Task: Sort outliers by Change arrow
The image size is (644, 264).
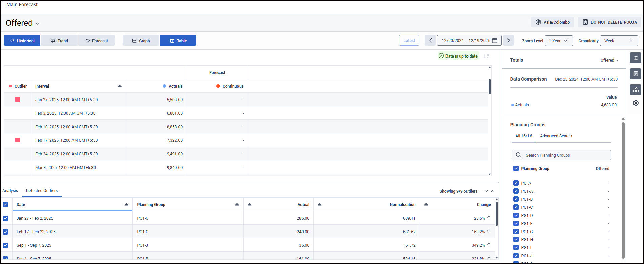Action: [x=426, y=205]
